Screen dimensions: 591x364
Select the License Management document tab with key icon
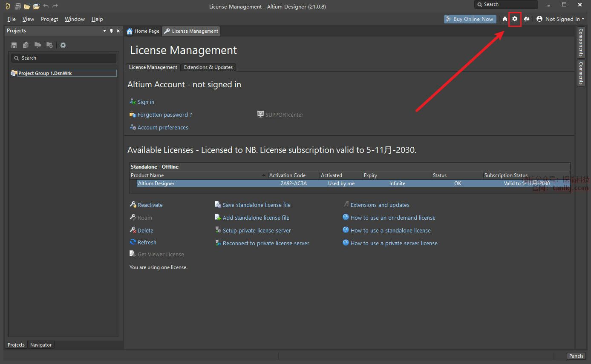point(191,31)
